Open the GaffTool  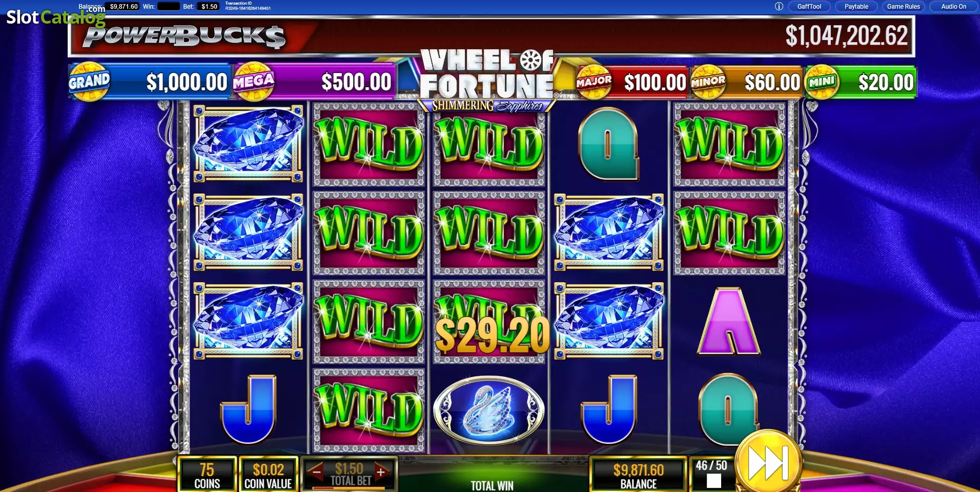click(x=809, y=6)
